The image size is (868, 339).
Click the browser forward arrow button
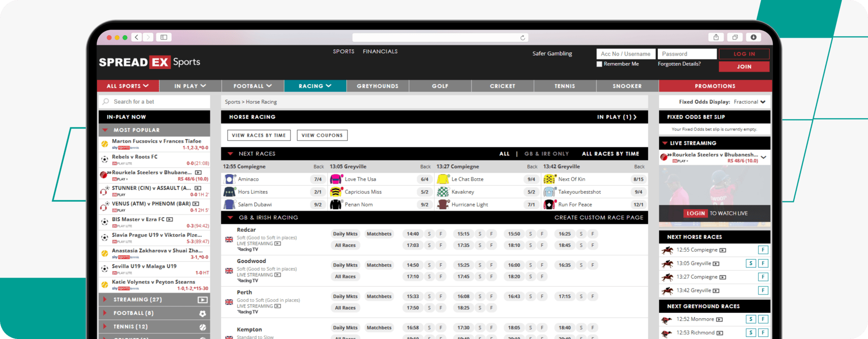tap(148, 37)
